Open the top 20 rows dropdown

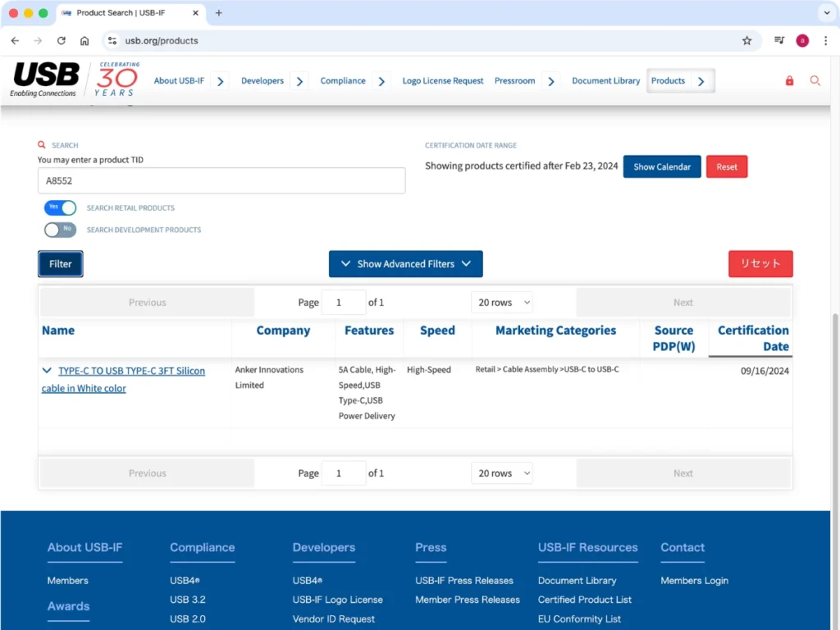click(x=502, y=303)
